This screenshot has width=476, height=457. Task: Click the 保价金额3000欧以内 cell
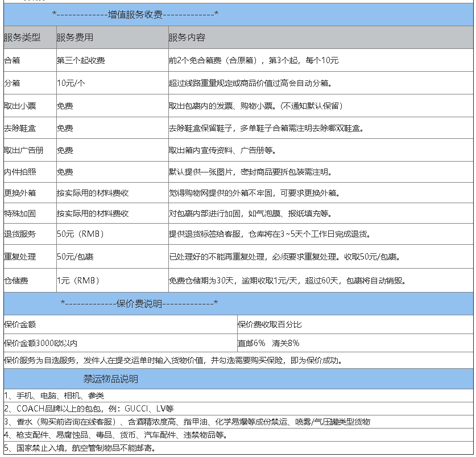(40, 343)
